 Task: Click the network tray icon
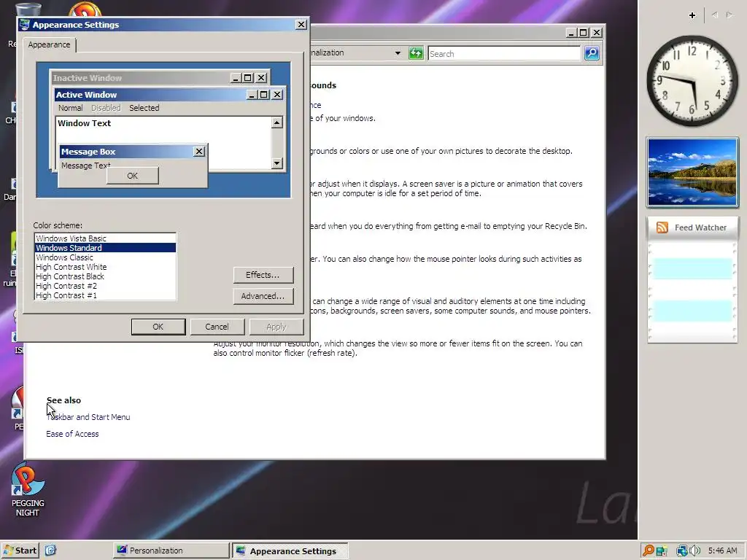click(x=682, y=551)
